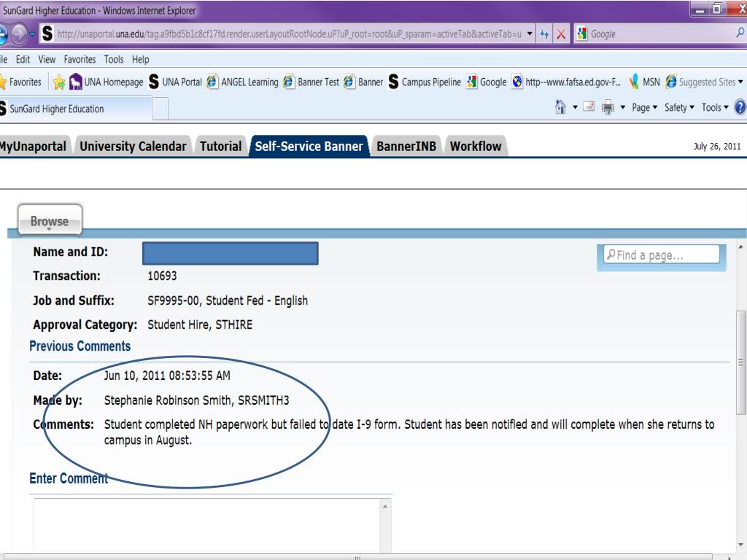Click the SunGard site icon in address bar
This screenshot has width=747, height=560.
click(x=47, y=34)
